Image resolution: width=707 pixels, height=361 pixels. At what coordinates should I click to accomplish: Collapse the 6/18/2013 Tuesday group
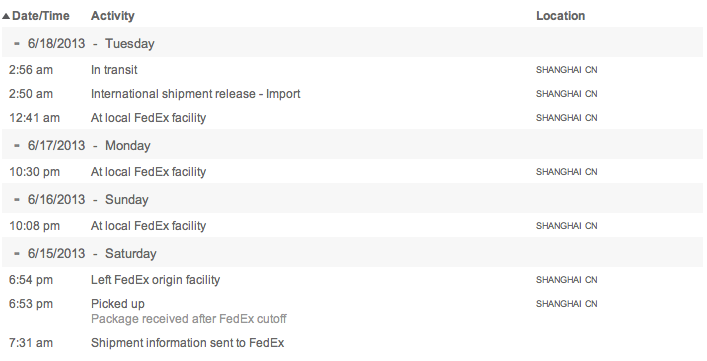click(17, 44)
